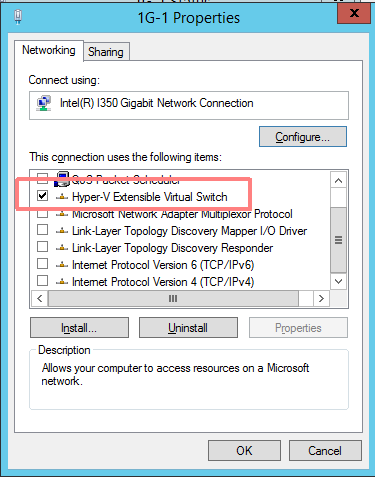Screen dimensions: 375x477
Task: Click Intel(R) I350 Gigabit Network Connection field
Action: click(x=189, y=105)
